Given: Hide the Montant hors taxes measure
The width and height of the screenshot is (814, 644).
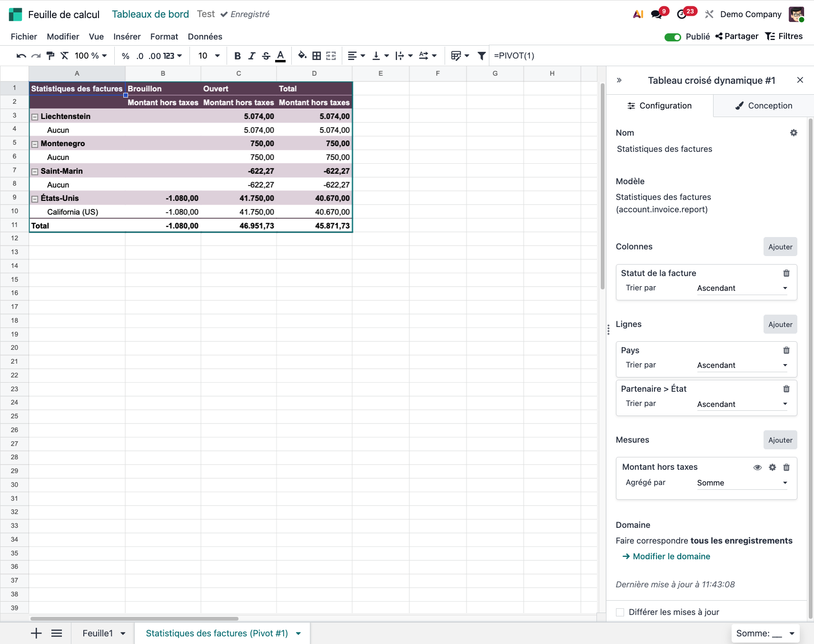Looking at the screenshot, I should click(757, 467).
